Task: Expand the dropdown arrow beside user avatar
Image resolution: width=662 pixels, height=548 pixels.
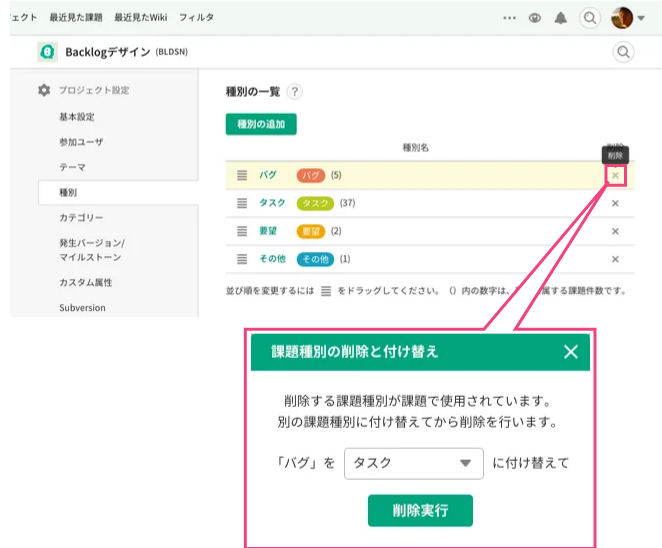Action: (x=641, y=18)
